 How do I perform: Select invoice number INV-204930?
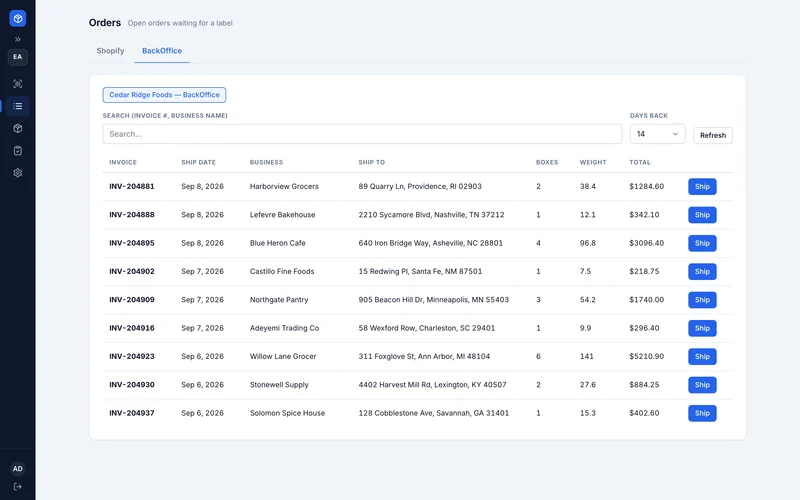(132, 385)
